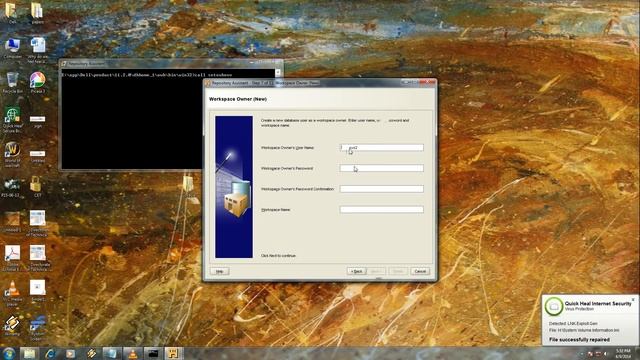Image resolution: width=640 pixels, height=360 pixels.
Task: Select the 'File successfully repaired' notification text
Action: [579, 340]
